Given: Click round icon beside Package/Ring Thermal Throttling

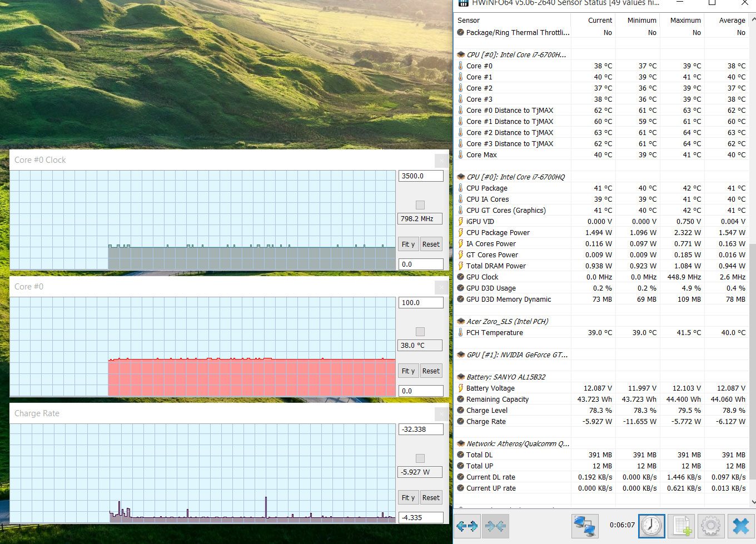Looking at the screenshot, I should click(x=460, y=32).
